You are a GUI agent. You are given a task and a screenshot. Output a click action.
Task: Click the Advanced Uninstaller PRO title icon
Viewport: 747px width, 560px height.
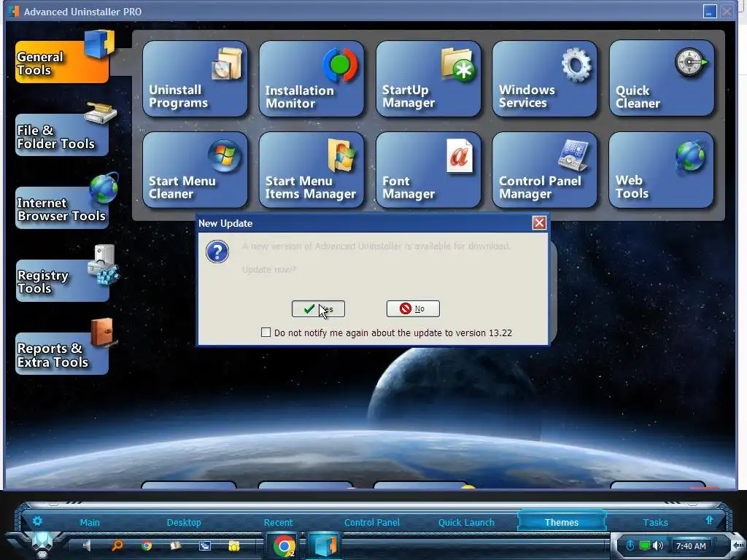click(x=15, y=12)
